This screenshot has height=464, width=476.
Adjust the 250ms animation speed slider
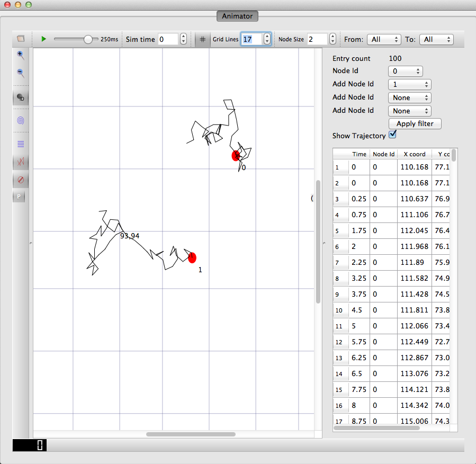pos(88,39)
